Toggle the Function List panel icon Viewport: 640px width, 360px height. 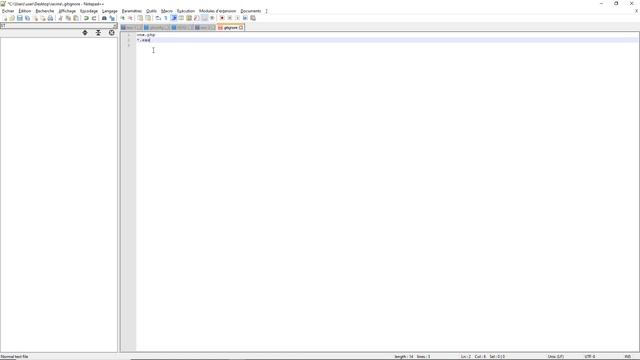click(x=197, y=18)
